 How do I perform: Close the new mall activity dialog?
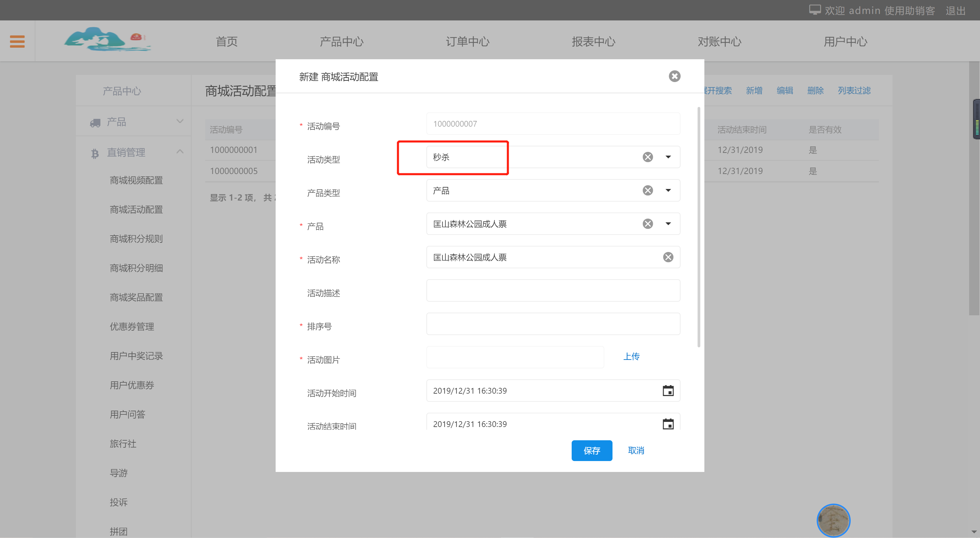[x=674, y=76]
